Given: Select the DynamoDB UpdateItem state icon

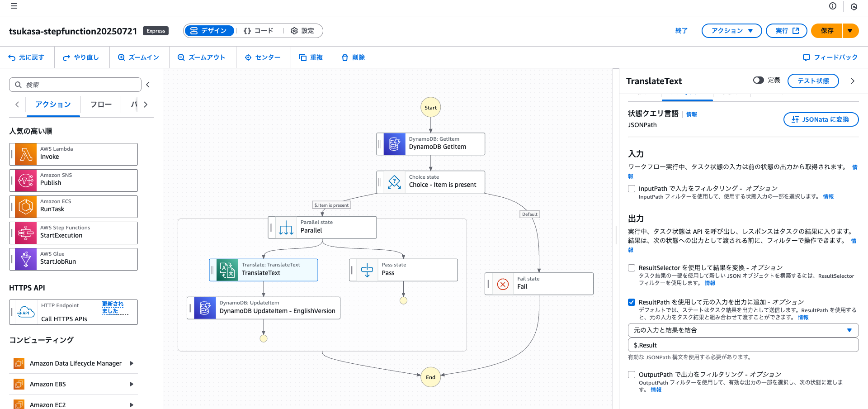Looking at the screenshot, I should pyautogui.click(x=205, y=308).
